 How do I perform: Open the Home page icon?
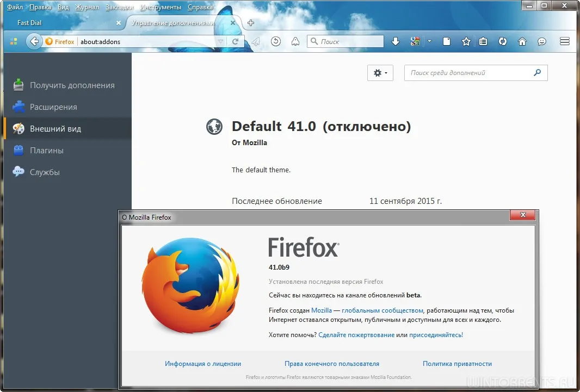click(x=522, y=41)
